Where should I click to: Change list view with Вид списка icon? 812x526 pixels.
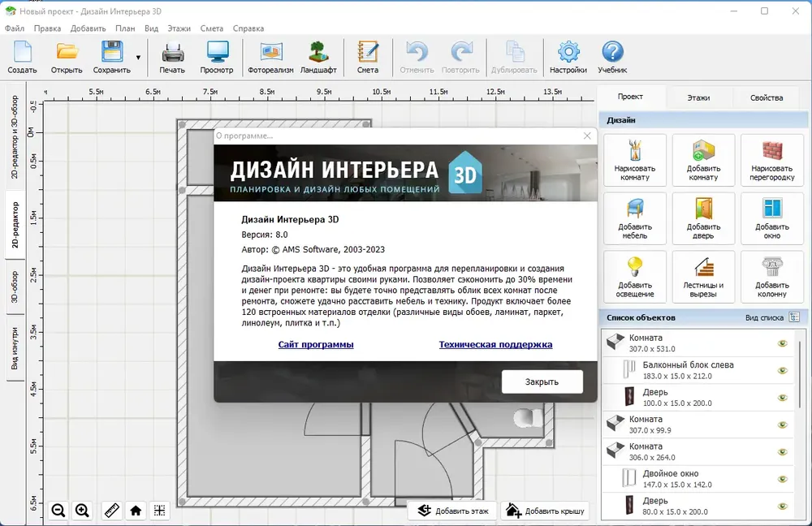pos(794,317)
